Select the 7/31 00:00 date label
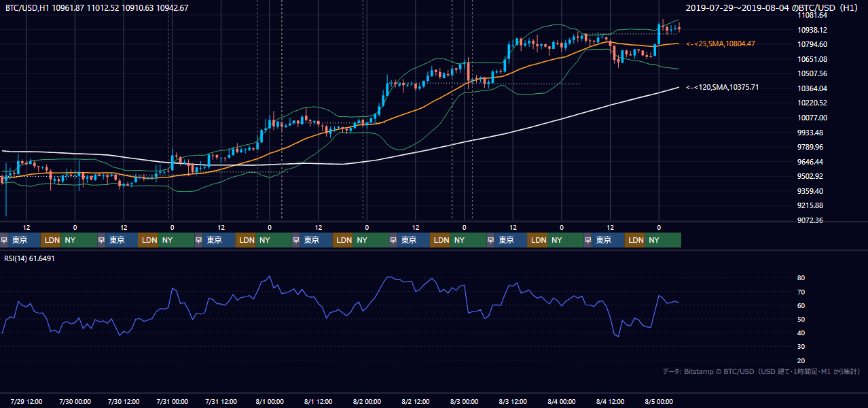The image size is (868, 408). [172, 401]
